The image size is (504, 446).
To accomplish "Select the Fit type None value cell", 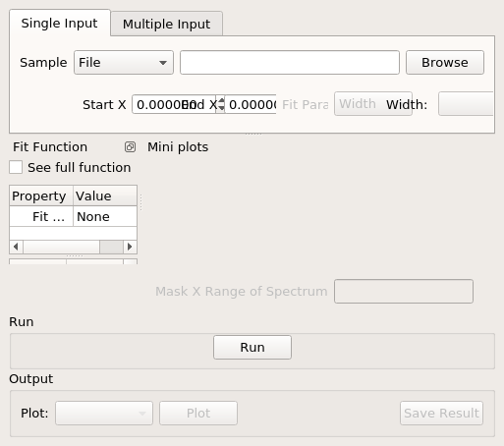I will [105, 216].
